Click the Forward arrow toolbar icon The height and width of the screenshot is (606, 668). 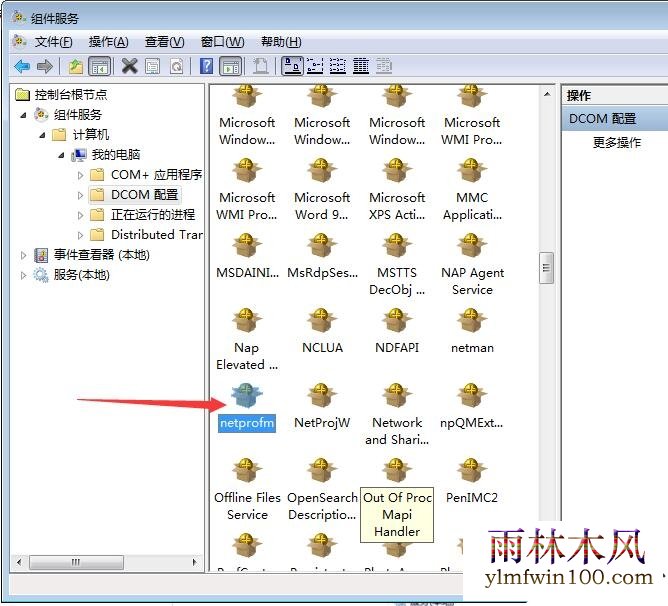[x=45, y=66]
